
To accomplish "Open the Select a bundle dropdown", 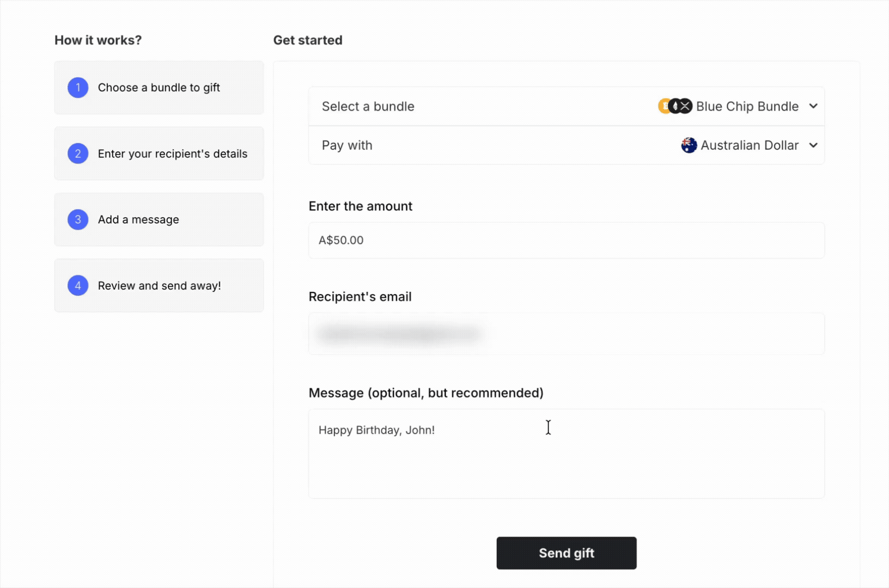I will [x=567, y=106].
